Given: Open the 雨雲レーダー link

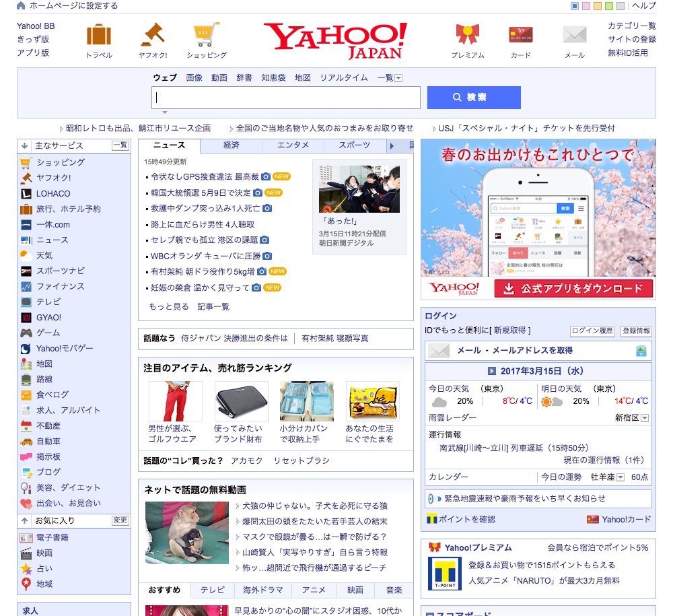Looking at the screenshot, I should pyautogui.click(x=452, y=417).
